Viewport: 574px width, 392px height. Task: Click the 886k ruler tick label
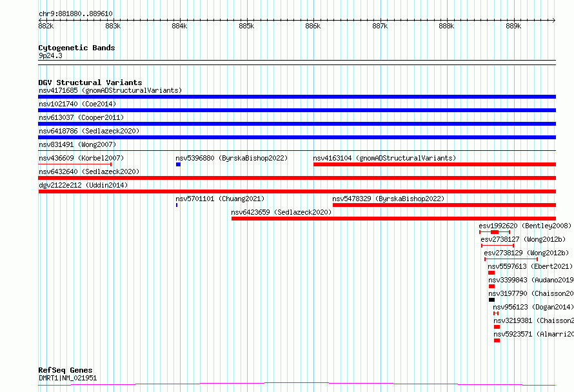pyautogui.click(x=313, y=26)
